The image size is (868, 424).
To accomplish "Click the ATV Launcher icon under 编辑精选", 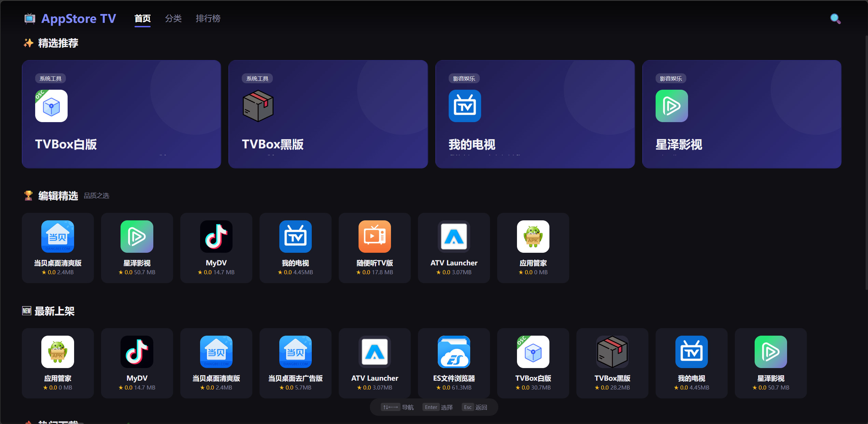I will click(454, 236).
